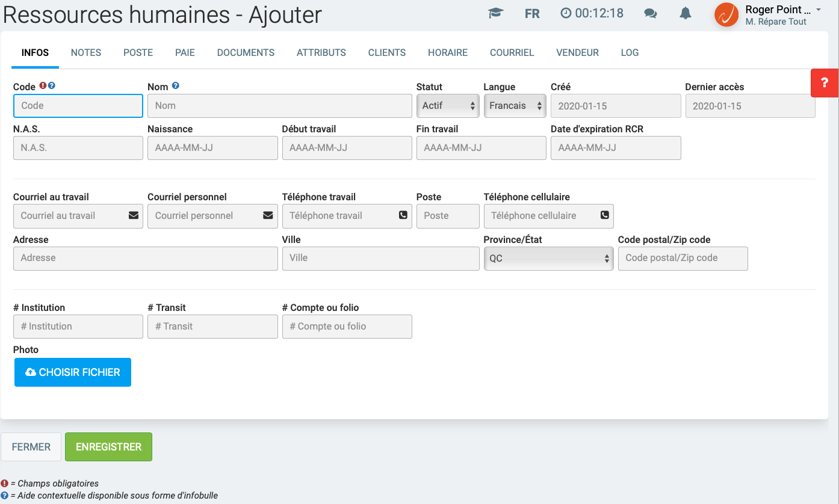Focus the Code postal/Zip code field
Viewport: 839px width, 504px height.
point(683,259)
